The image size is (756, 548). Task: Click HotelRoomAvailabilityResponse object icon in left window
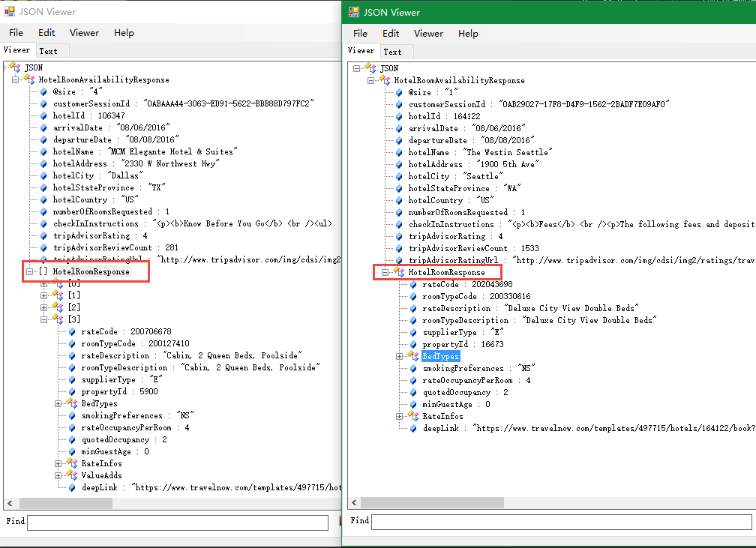[x=29, y=79]
